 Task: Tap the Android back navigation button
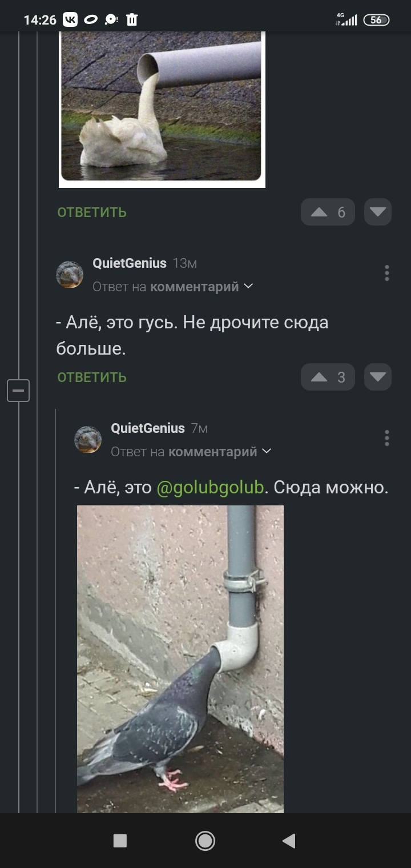pos(289,841)
